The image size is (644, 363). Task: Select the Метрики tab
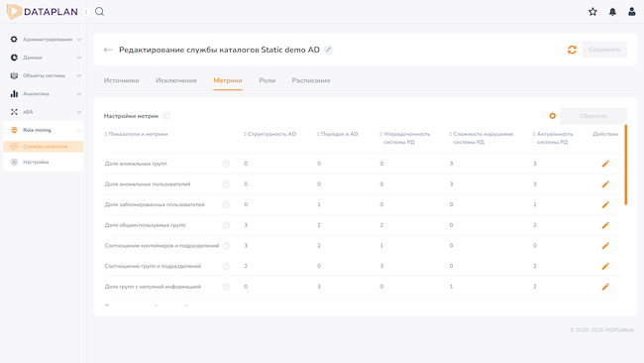[x=228, y=80]
